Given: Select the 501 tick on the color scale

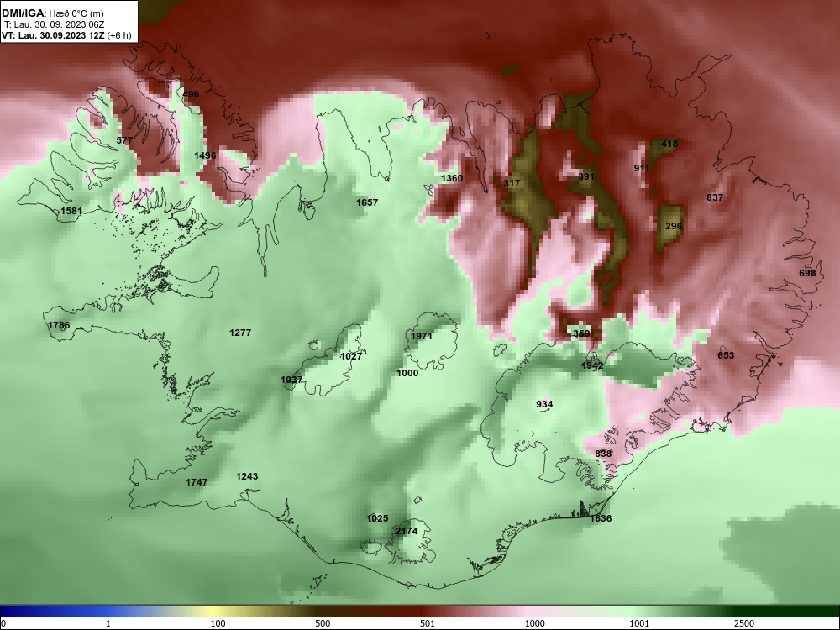Looking at the screenshot, I should (x=428, y=623).
